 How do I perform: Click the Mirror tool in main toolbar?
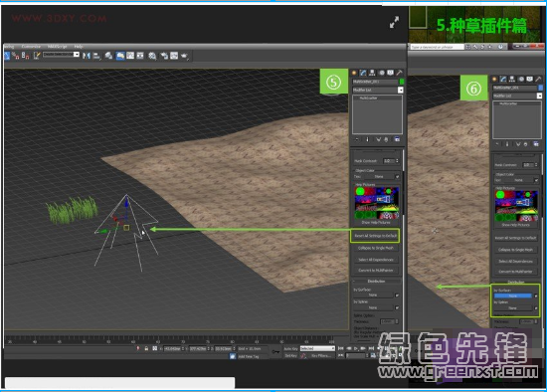point(87,56)
